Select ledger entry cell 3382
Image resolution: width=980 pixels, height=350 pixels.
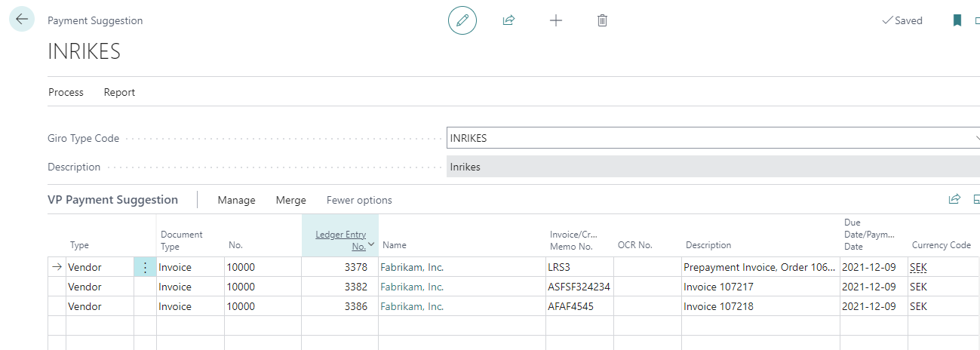[339, 287]
